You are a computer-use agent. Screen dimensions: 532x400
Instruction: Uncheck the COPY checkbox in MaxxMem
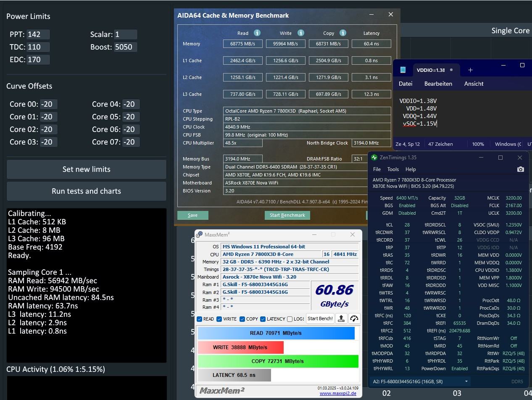pyautogui.click(x=242, y=319)
